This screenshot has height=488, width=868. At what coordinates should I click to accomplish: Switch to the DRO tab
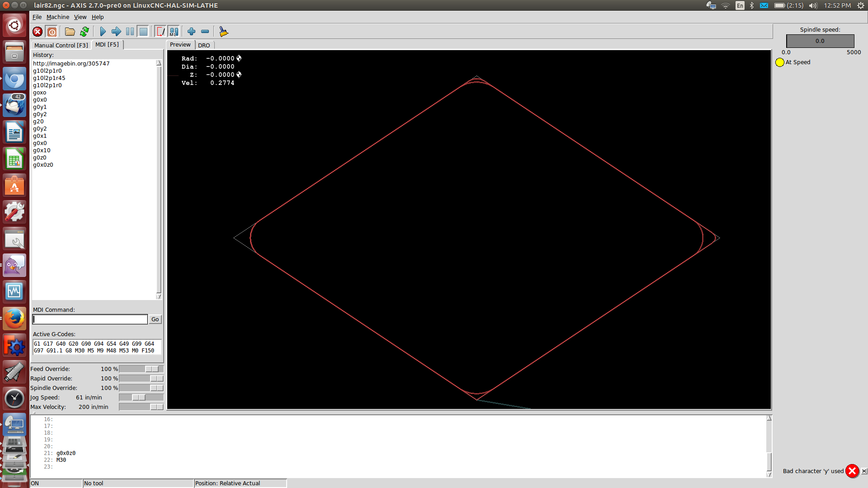pyautogui.click(x=204, y=45)
